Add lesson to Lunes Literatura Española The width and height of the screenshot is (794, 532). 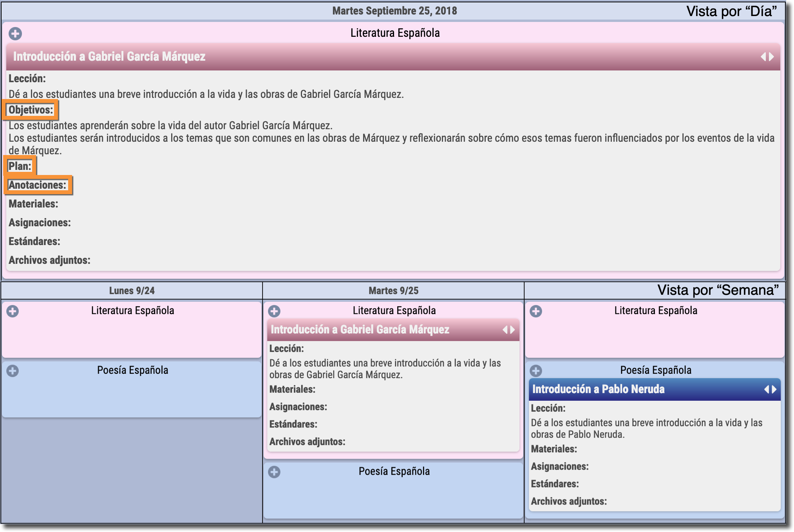13,311
